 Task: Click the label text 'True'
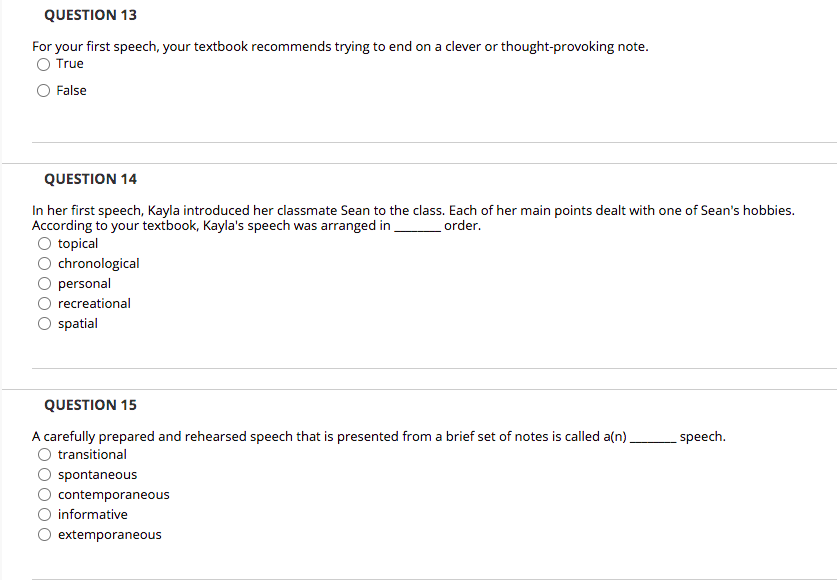(70, 63)
